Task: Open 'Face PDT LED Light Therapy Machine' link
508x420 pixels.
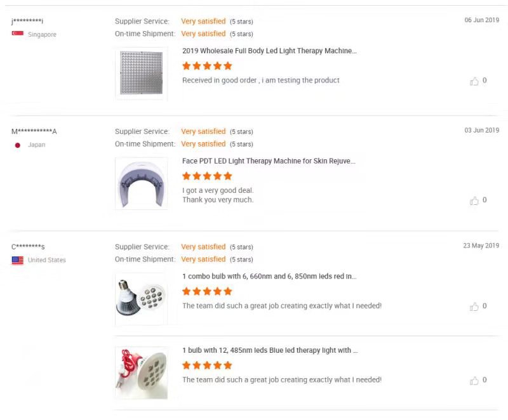Action: click(269, 161)
